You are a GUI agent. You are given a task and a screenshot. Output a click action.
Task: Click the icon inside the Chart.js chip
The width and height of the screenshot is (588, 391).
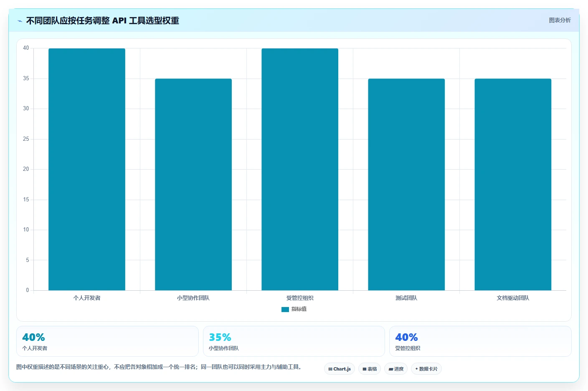click(330, 369)
